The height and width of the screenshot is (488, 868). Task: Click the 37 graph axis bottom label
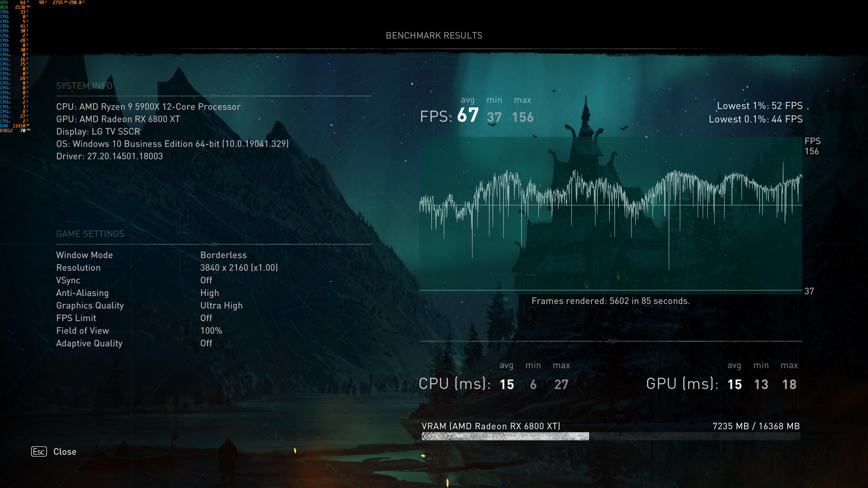(x=809, y=291)
